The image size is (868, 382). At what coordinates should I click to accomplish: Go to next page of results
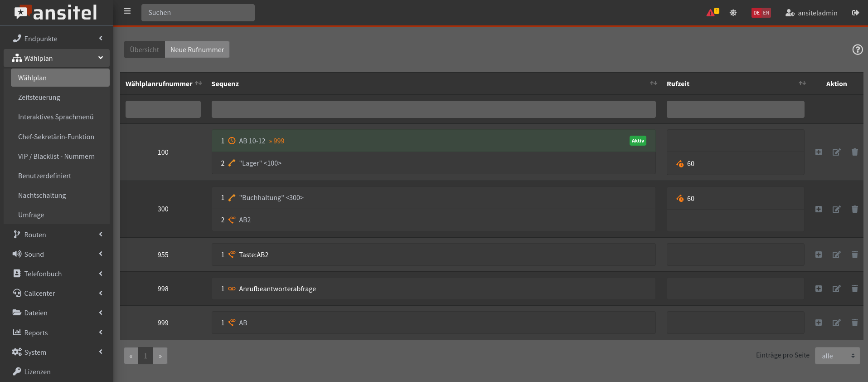(160, 356)
